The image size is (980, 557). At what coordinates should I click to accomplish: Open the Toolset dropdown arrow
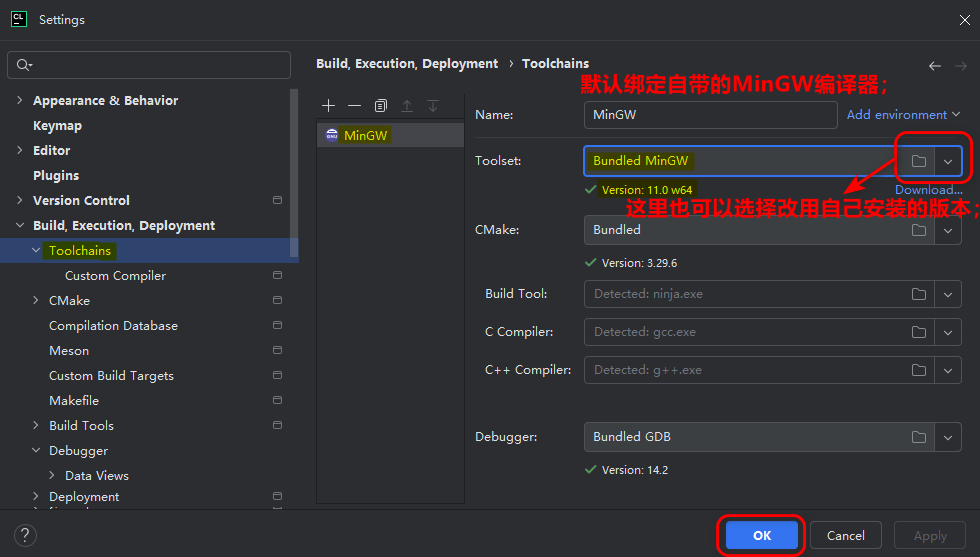tap(948, 161)
